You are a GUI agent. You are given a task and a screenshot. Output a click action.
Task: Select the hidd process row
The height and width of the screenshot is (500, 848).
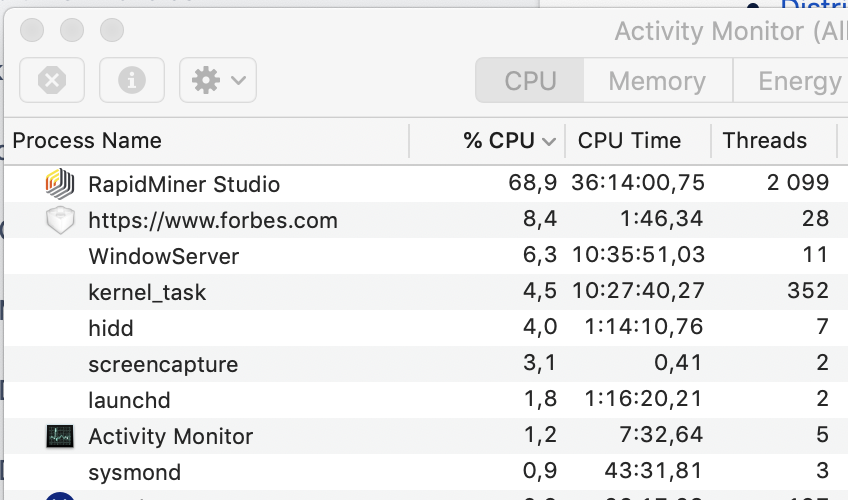(x=426, y=328)
